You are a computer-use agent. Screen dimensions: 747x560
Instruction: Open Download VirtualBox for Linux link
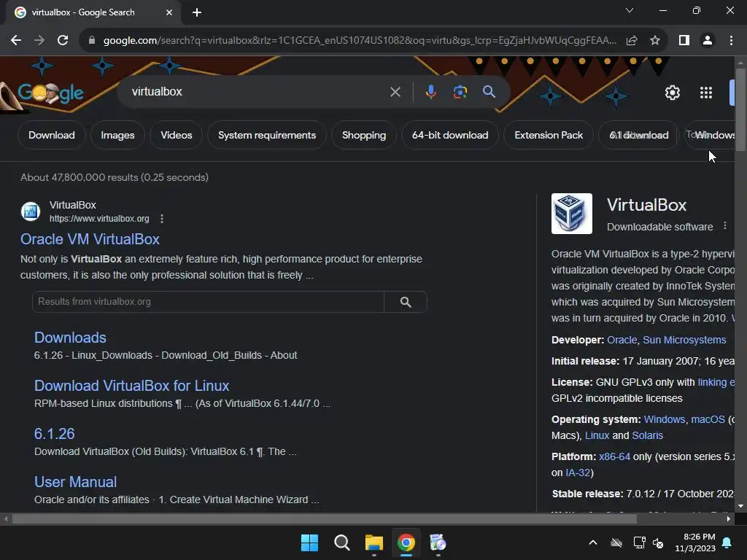pos(131,386)
